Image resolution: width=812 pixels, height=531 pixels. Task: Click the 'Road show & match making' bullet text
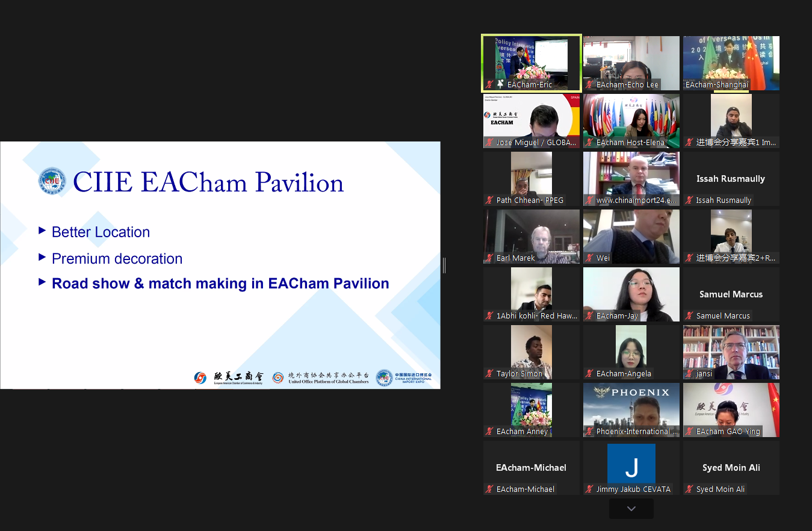[x=220, y=284]
